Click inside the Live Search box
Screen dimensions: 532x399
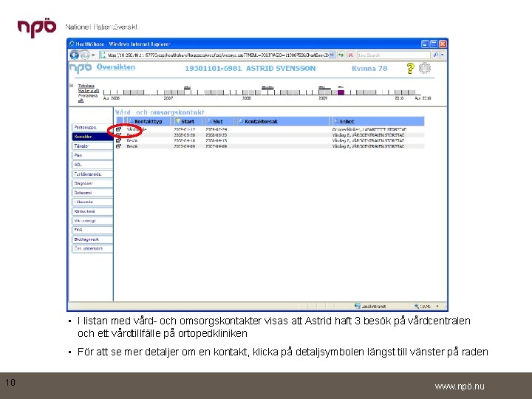[394, 55]
